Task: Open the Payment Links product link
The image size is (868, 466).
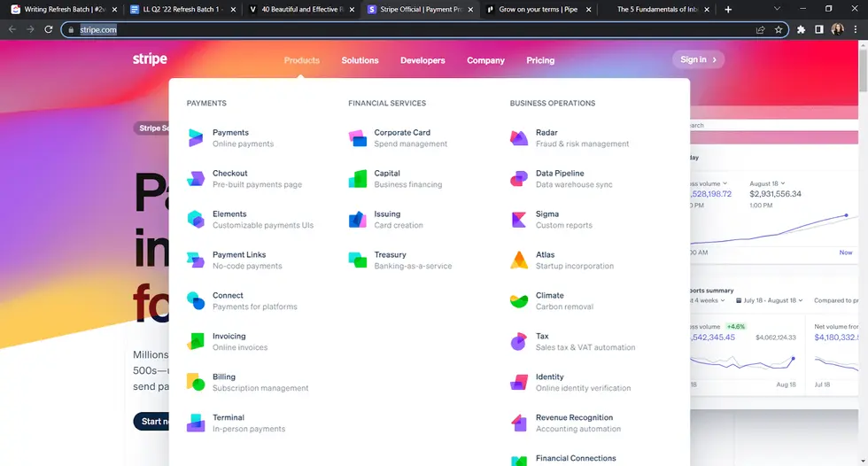Action: [239, 254]
